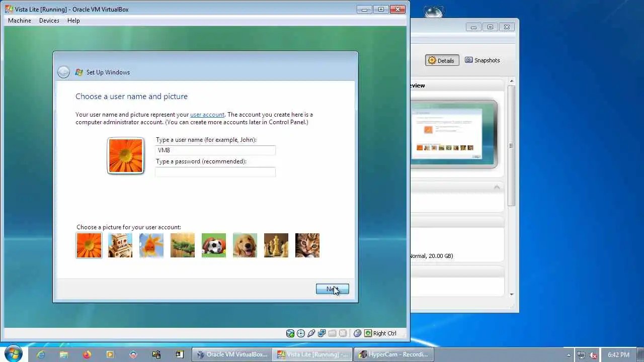Open Windows Explorer from the taskbar
The image size is (644, 362).
click(x=64, y=354)
